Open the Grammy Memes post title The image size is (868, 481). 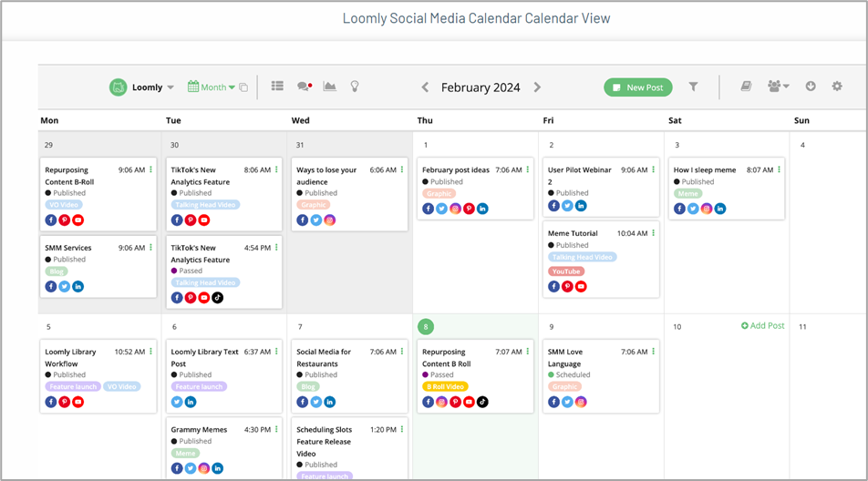point(199,430)
